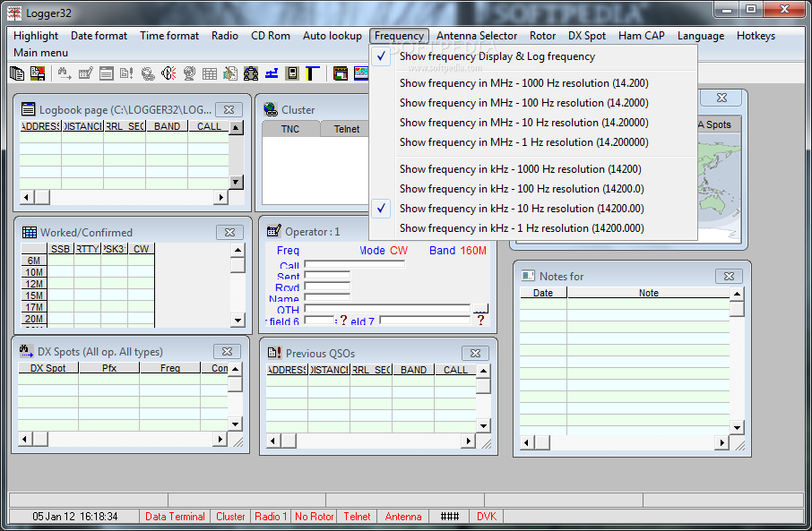
Task: Click the stacked logbook pages toolbar icon
Action: point(16,73)
